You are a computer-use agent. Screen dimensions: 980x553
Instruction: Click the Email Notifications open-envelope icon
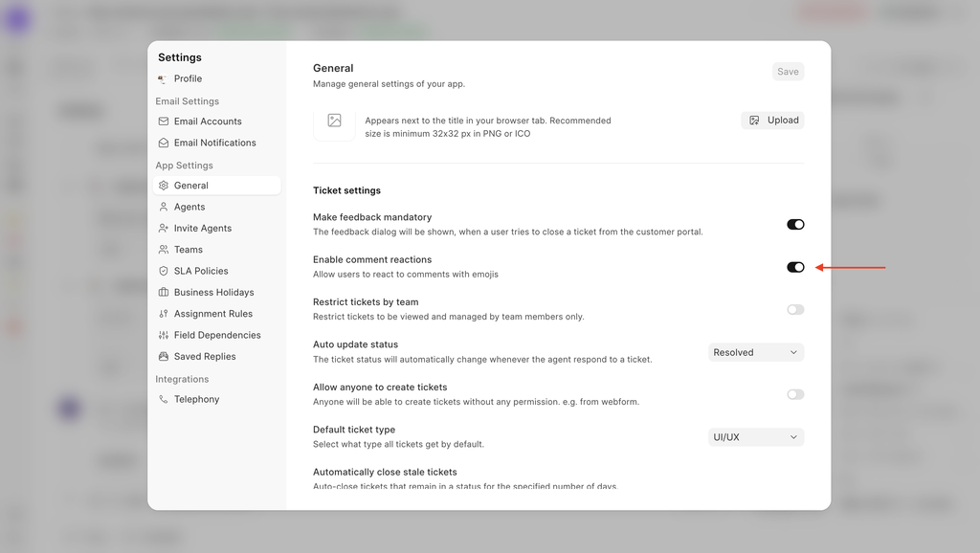[164, 143]
